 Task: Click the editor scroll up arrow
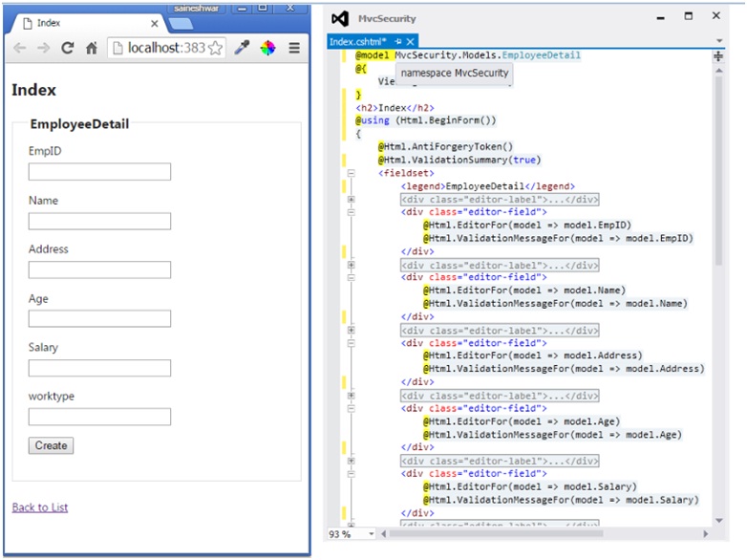pos(719,71)
